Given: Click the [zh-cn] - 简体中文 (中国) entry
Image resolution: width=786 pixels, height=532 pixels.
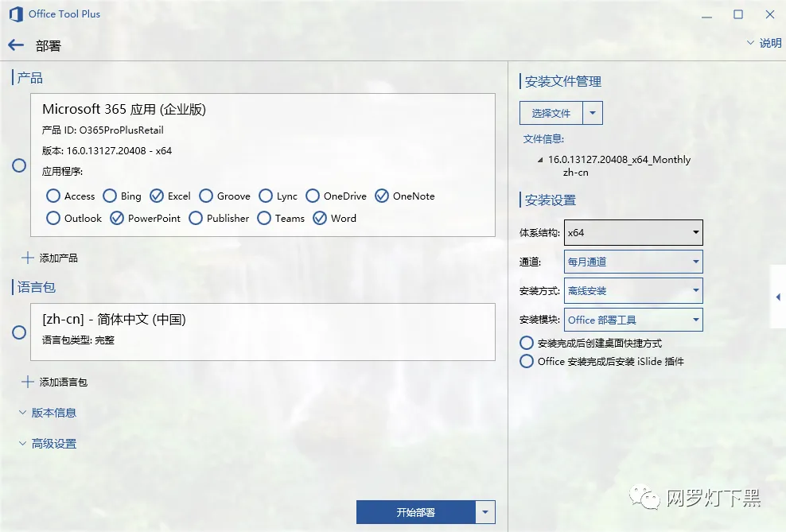Looking at the screenshot, I should tap(114, 319).
